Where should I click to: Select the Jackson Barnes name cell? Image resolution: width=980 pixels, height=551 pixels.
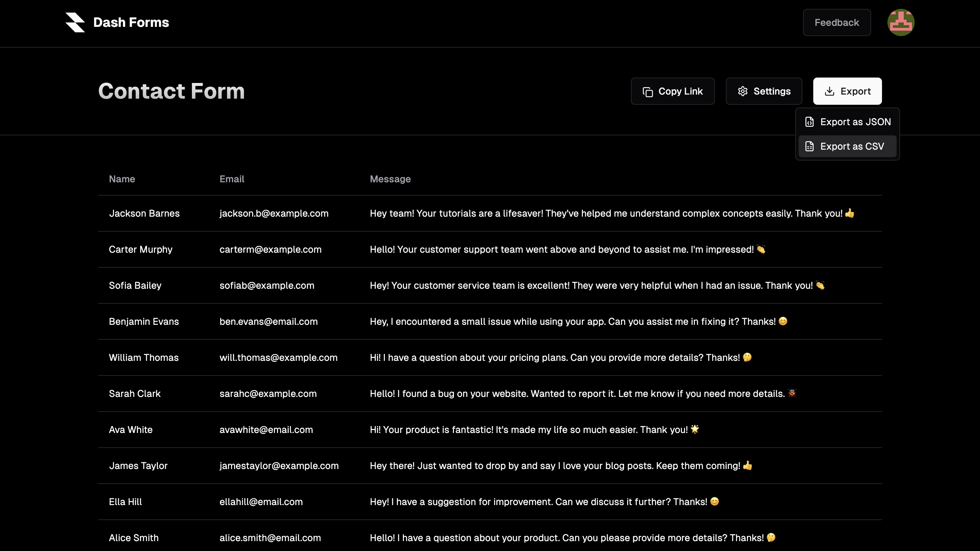pyautogui.click(x=144, y=213)
